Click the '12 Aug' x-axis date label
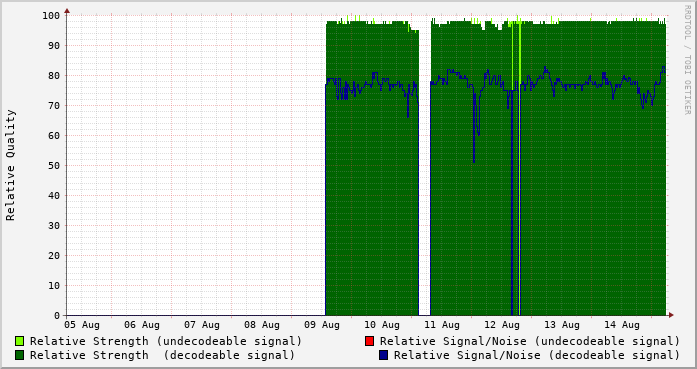Viewport: 697px width, 369px height. pos(502,325)
